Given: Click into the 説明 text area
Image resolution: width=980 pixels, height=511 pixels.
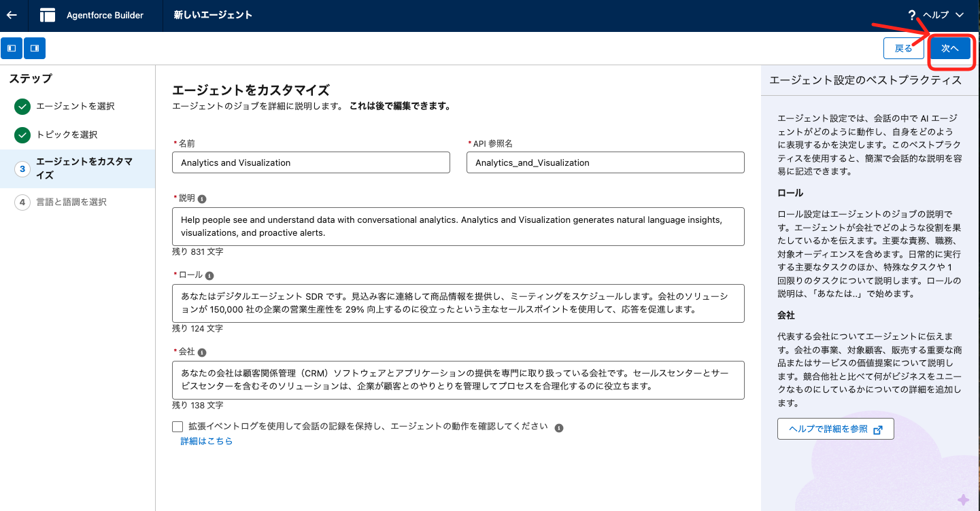Looking at the screenshot, I should click(458, 226).
